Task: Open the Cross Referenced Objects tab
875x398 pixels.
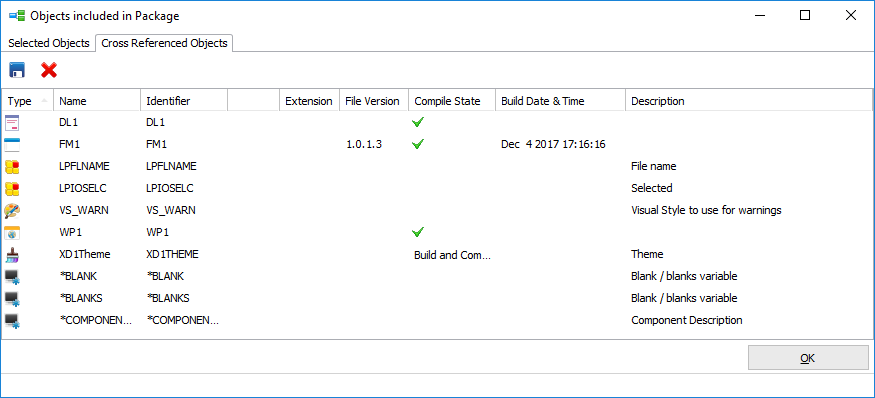Action: (x=164, y=43)
